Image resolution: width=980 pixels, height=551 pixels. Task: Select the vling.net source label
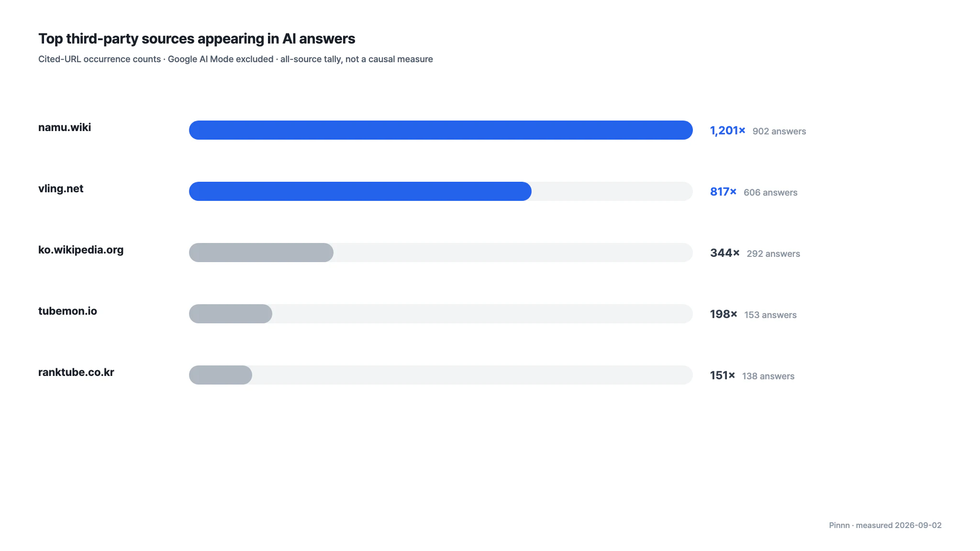point(61,188)
